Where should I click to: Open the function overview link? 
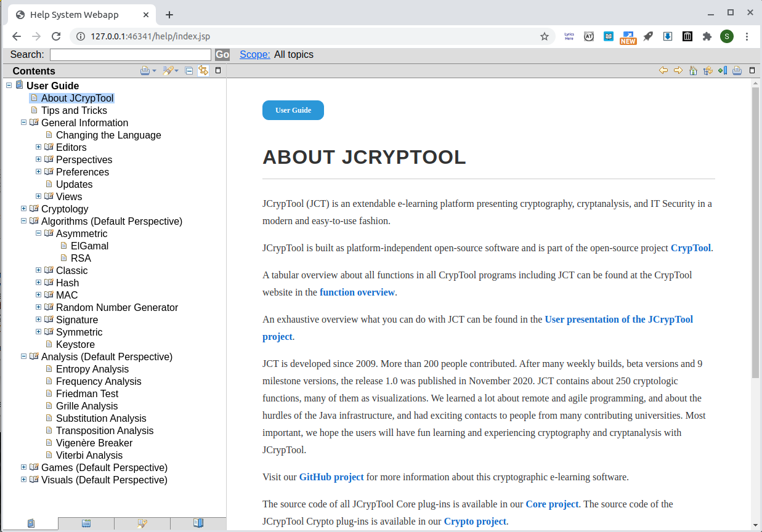357,292
